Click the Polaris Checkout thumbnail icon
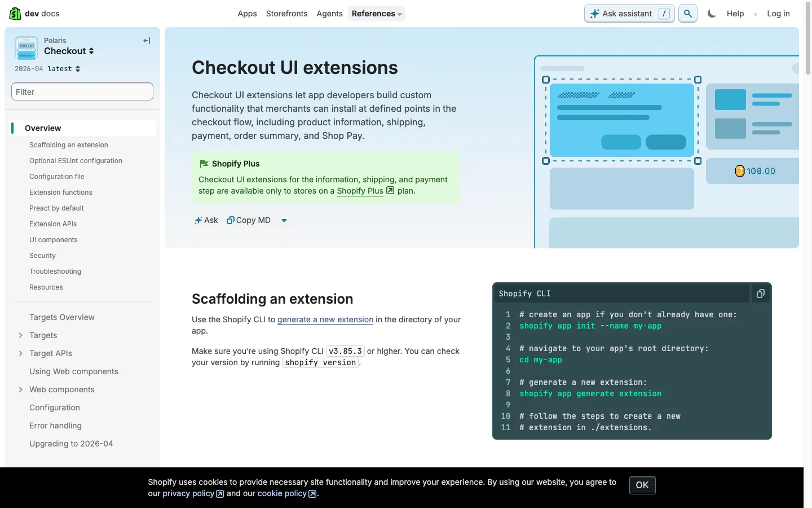Image resolution: width=812 pixels, height=508 pixels. (x=27, y=48)
